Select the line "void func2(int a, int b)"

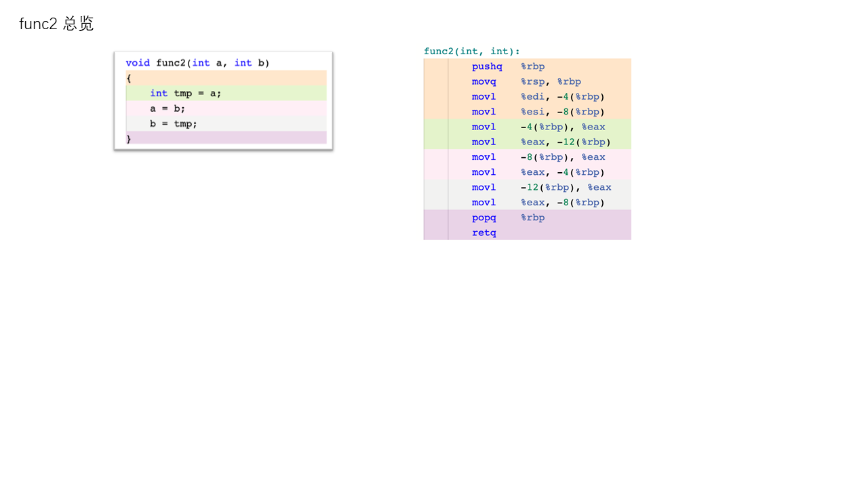197,63
